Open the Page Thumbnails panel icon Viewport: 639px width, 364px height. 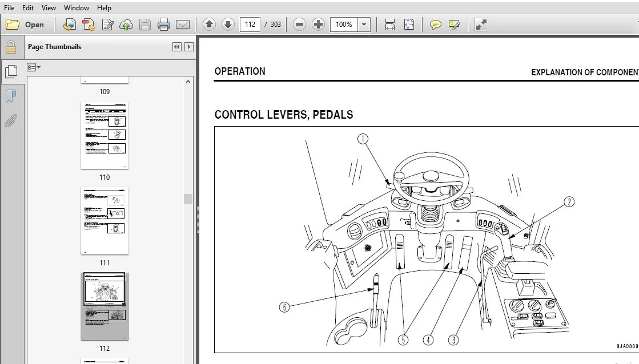tap(11, 72)
